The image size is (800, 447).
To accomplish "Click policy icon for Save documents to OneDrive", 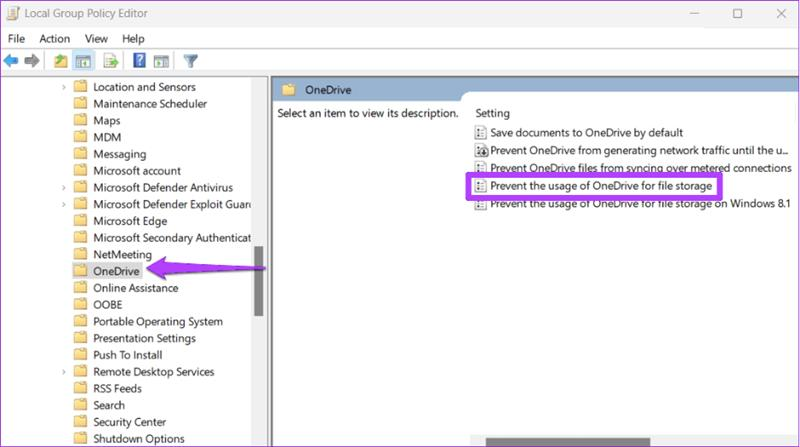I will point(480,133).
